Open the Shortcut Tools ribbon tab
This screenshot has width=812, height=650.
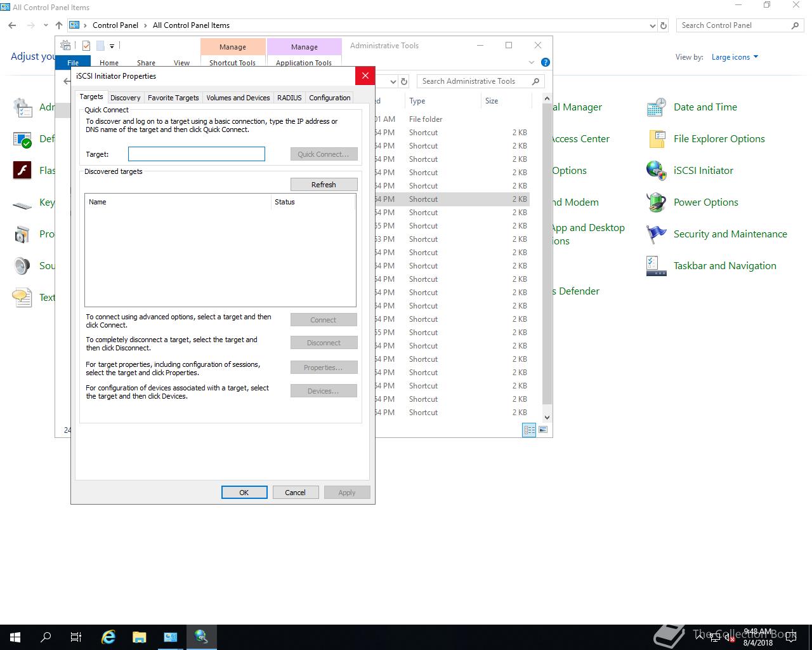click(232, 63)
